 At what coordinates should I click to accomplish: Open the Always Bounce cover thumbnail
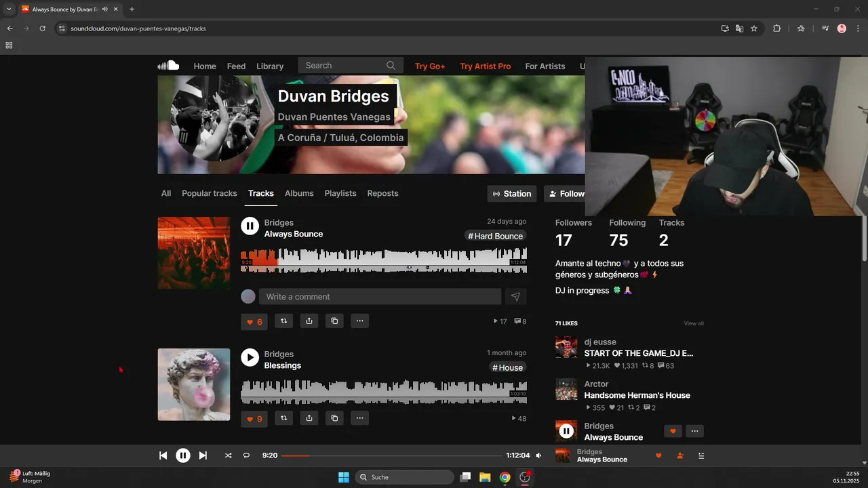(x=194, y=253)
